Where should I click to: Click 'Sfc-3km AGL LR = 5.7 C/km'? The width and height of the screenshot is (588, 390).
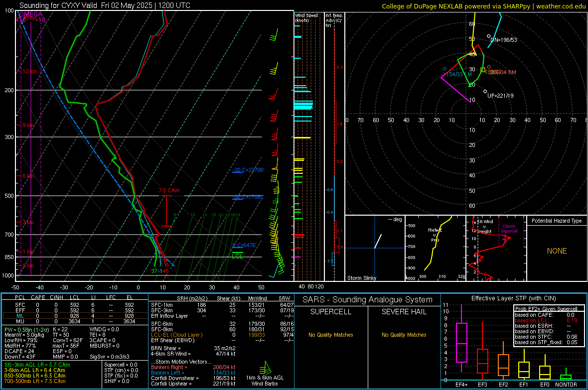point(37,365)
